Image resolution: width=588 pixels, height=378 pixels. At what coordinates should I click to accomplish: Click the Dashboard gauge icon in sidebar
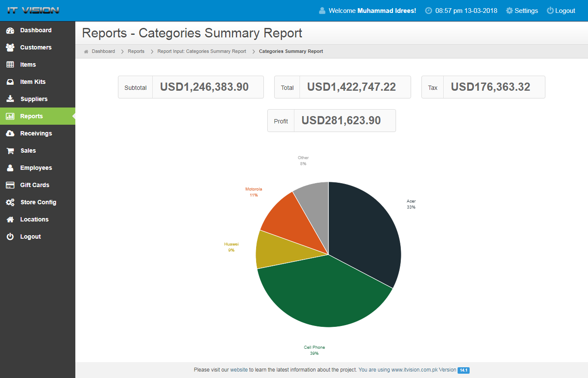10,31
